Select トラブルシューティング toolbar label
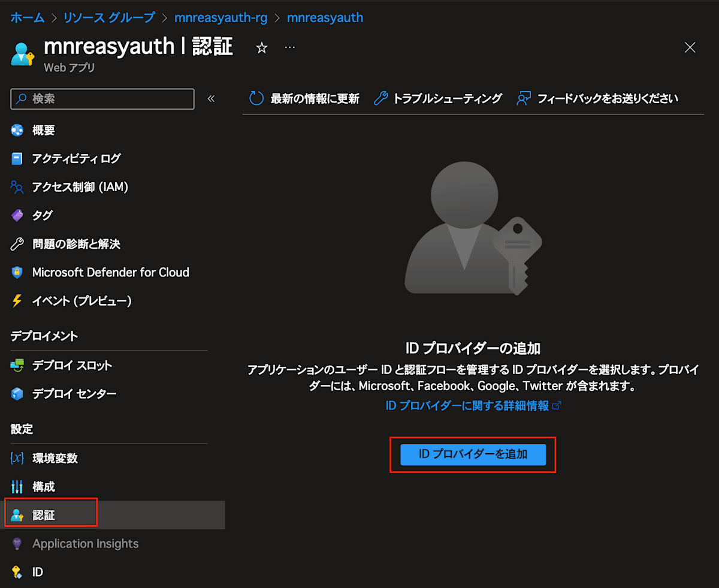This screenshot has width=719, height=588. [x=448, y=99]
